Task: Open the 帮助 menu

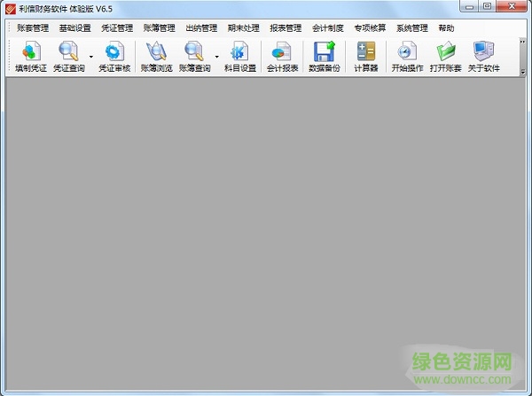Action: (446, 28)
